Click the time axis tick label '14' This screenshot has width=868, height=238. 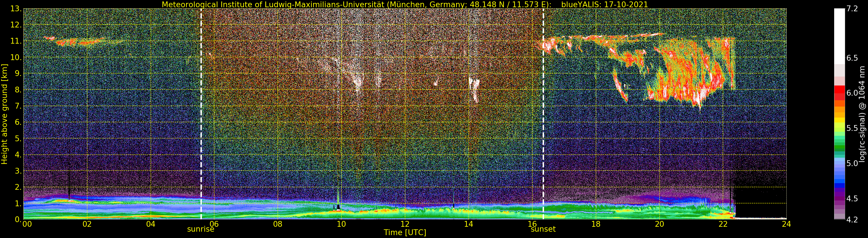pos(468,224)
